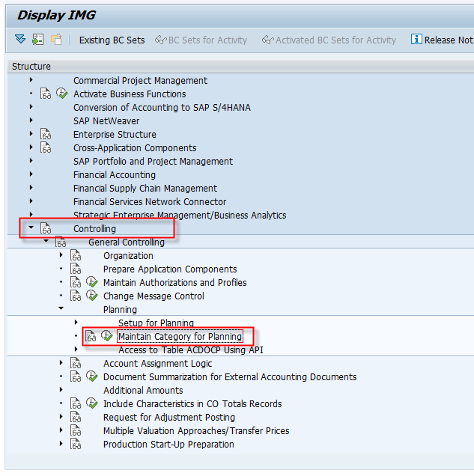Click Activated BC Sets for Activity
This screenshot has width=474, height=476.
pos(329,40)
